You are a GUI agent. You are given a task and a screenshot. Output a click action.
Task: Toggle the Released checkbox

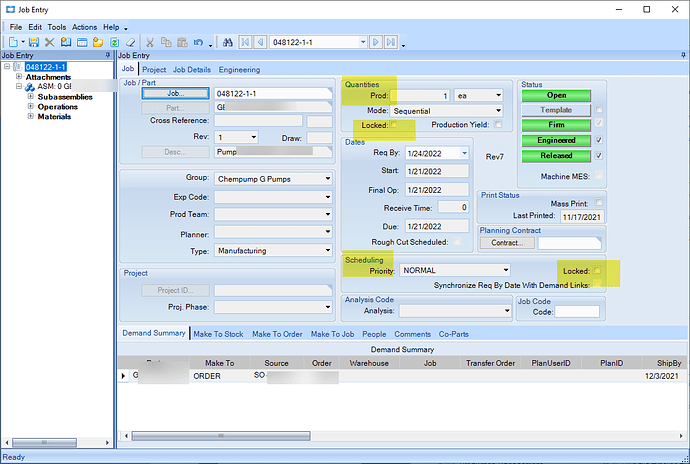(x=598, y=155)
